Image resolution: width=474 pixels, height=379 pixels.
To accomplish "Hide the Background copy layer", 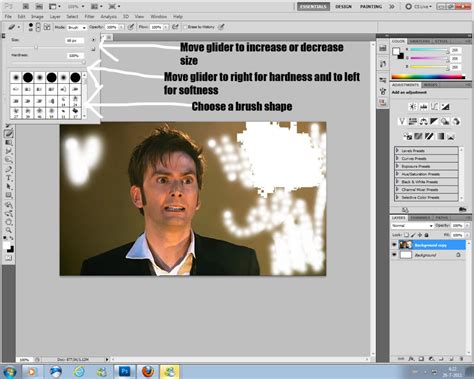I will pos(394,245).
